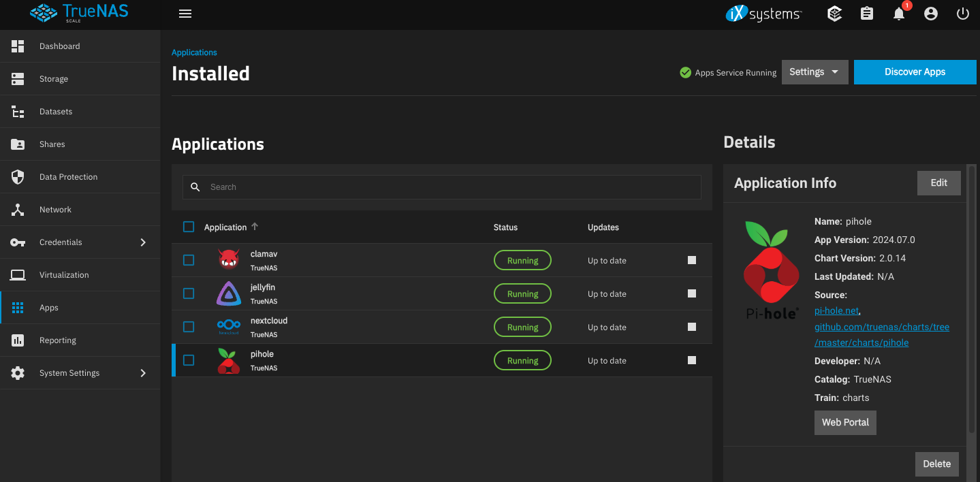Click the Network icon in sidebar
This screenshot has height=482, width=980.
pyautogui.click(x=18, y=210)
